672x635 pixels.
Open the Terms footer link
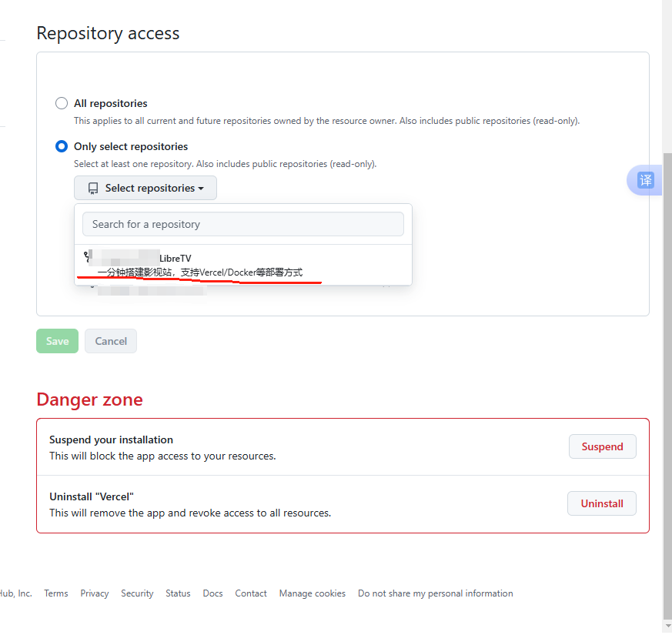[56, 593]
